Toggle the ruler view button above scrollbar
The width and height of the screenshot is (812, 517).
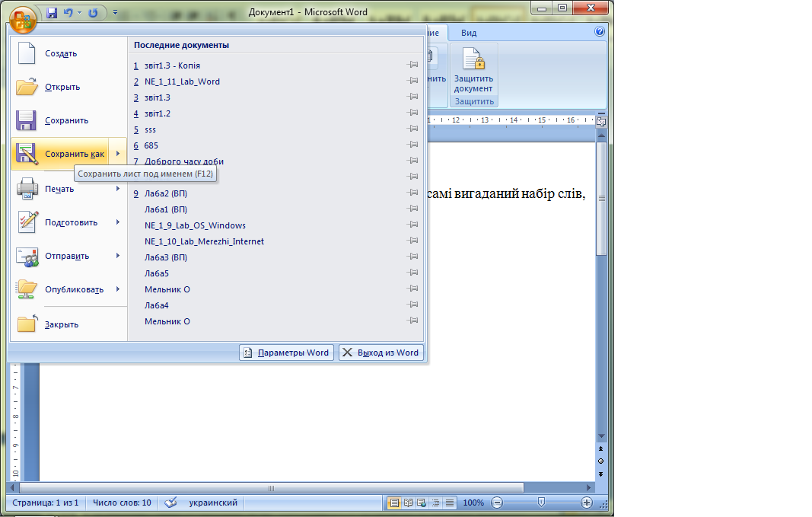[601, 121]
